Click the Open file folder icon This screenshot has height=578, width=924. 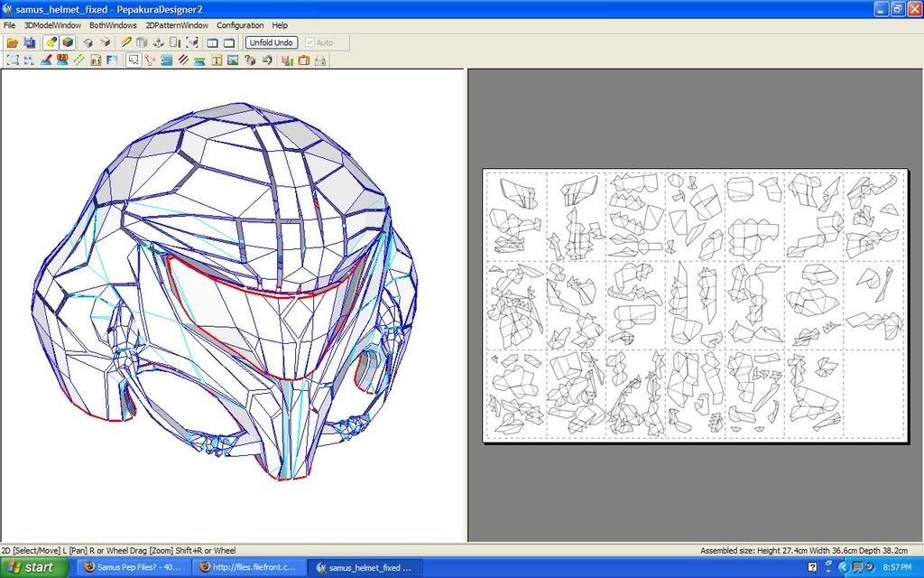coord(13,42)
